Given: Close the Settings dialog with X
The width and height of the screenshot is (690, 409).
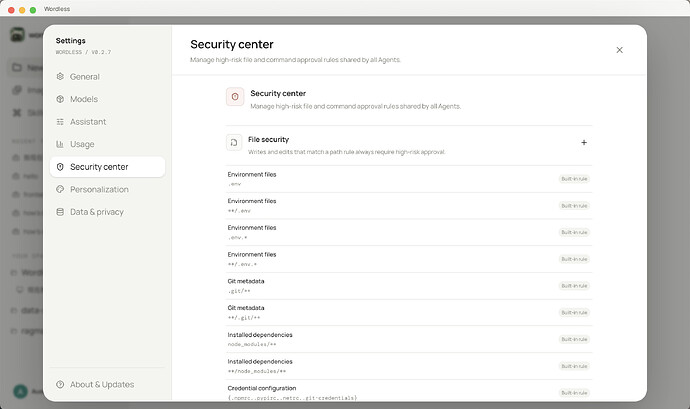Looking at the screenshot, I should pyautogui.click(x=620, y=50).
